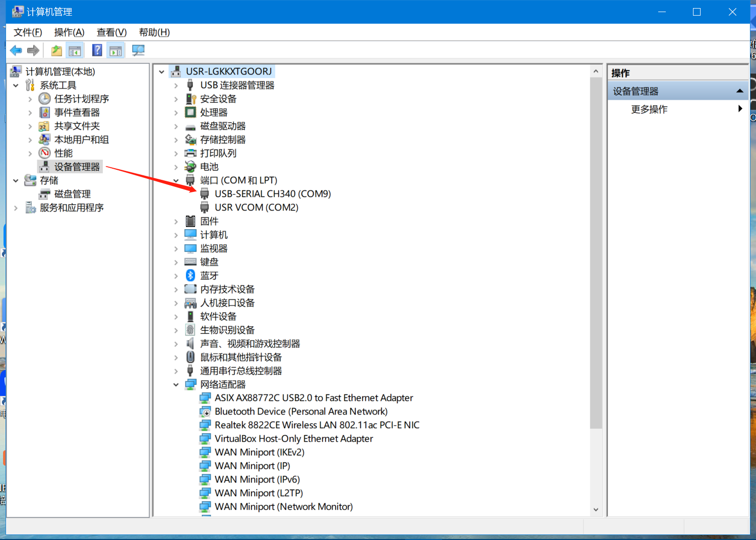Click the scan for hardware changes monitor icon

tap(138, 50)
